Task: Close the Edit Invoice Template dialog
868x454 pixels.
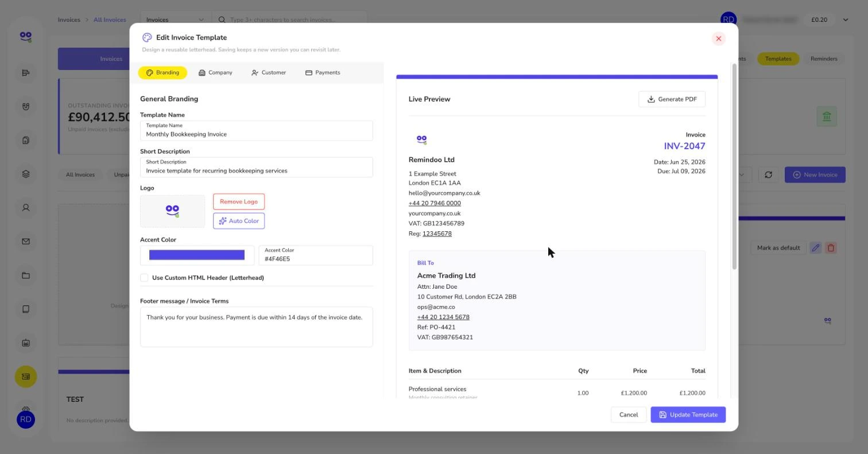Action: [x=718, y=38]
